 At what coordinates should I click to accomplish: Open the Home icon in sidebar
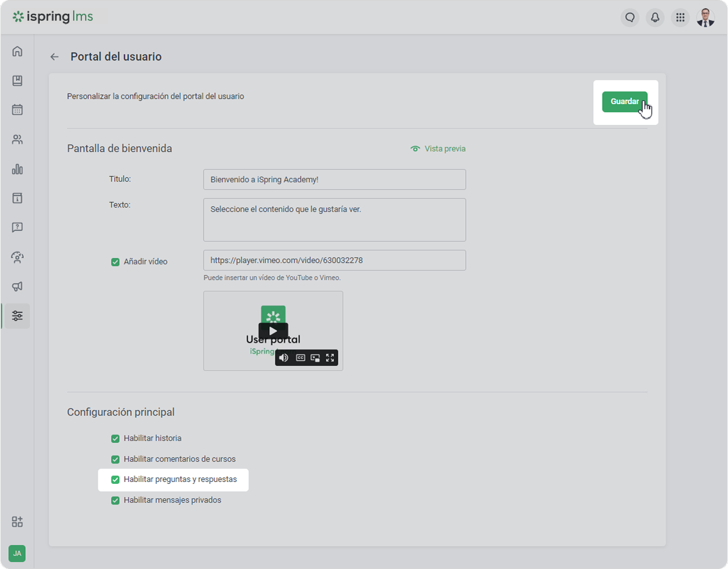(x=17, y=52)
